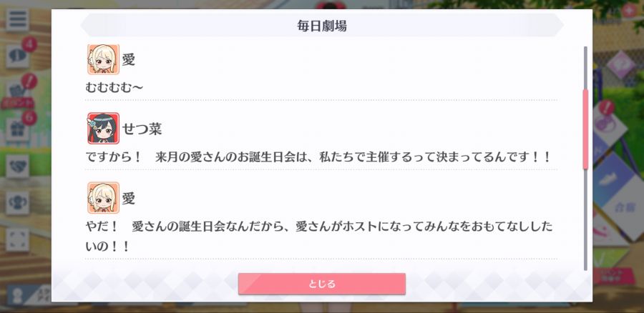Tap the member profile icon at bottom left
The width and height of the screenshot is (644, 313).
[x=18, y=296]
